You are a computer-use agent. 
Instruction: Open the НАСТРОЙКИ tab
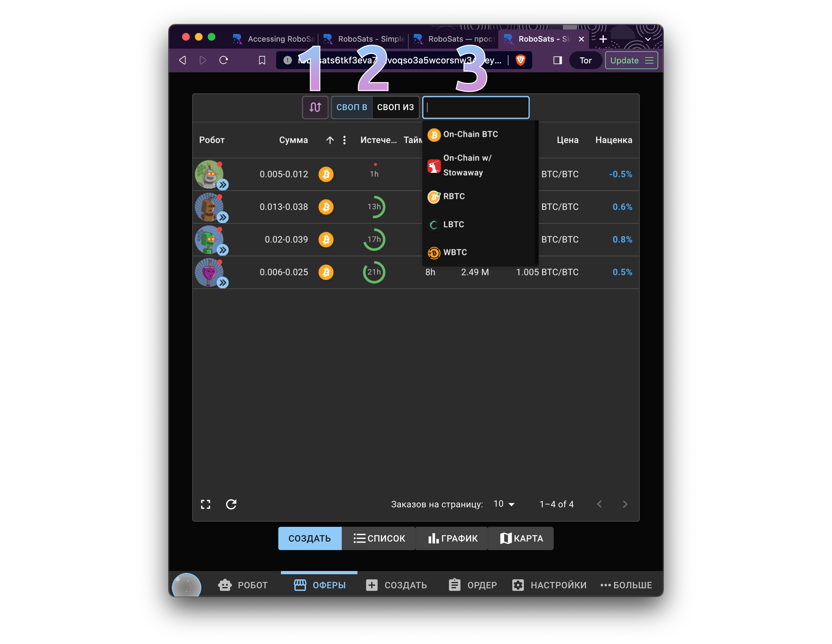point(549,585)
